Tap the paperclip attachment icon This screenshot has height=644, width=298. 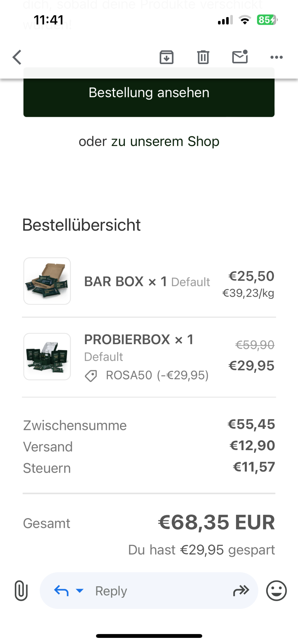point(21,591)
